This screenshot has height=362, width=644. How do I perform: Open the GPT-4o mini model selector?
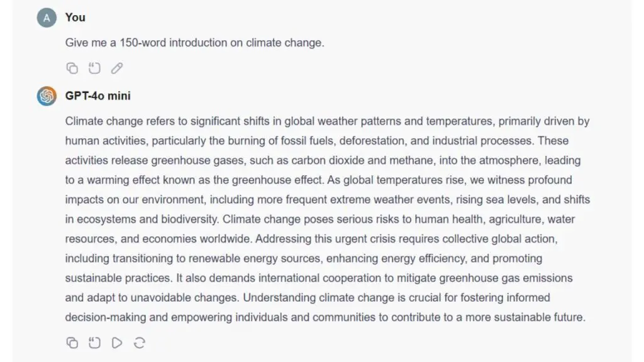[x=98, y=96]
